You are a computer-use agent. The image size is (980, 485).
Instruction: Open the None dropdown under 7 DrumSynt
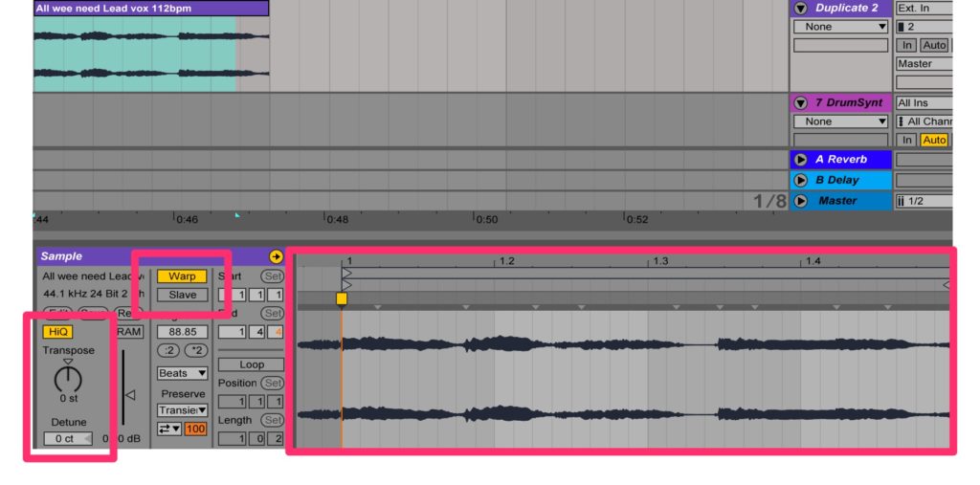(x=840, y=121)
